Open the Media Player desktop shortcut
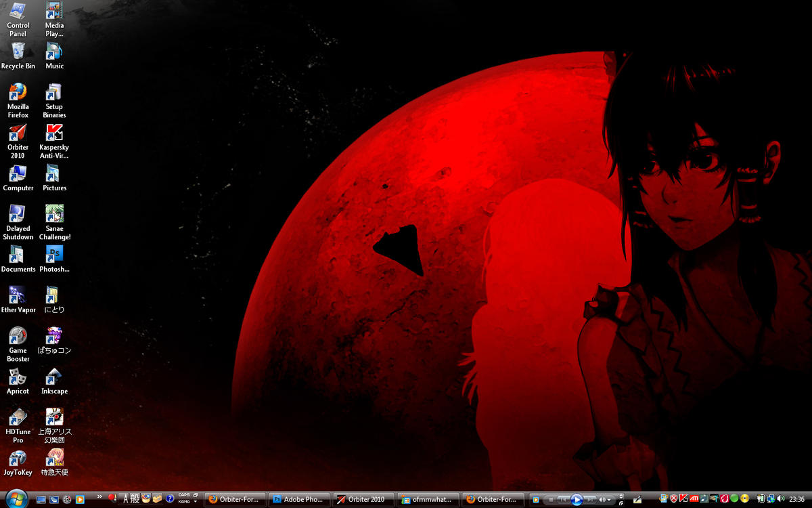 click(54, 19)
